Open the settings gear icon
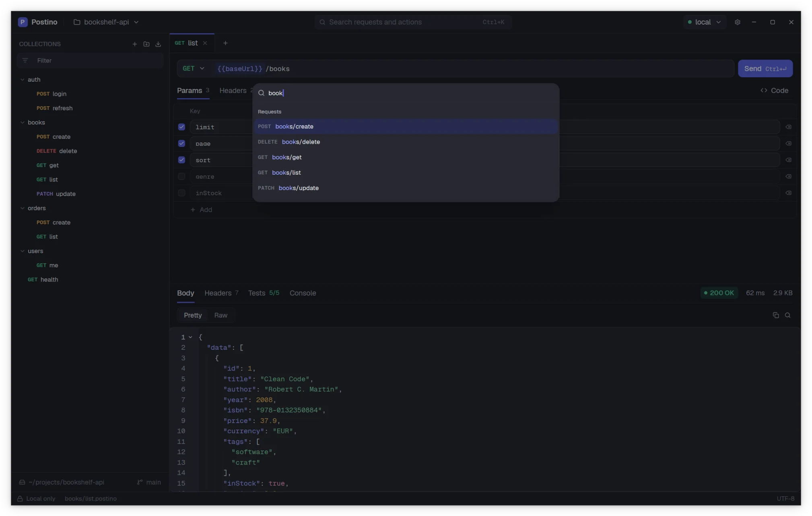The width and height of the screenshot is (812, 516). 737,22
